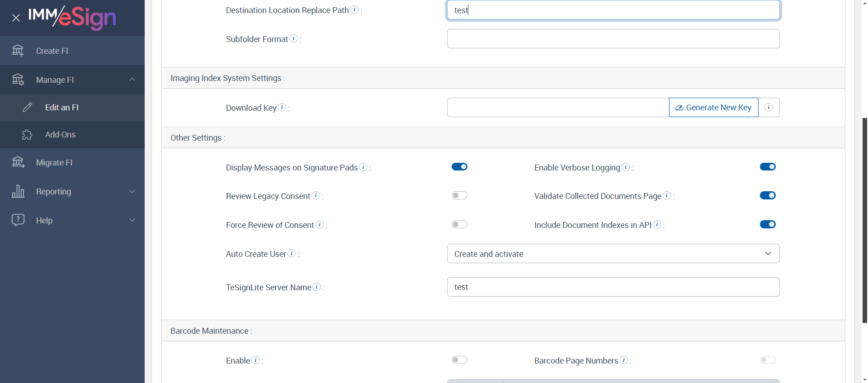Enable the Force Review of Consent toggle

coord(459,224)
